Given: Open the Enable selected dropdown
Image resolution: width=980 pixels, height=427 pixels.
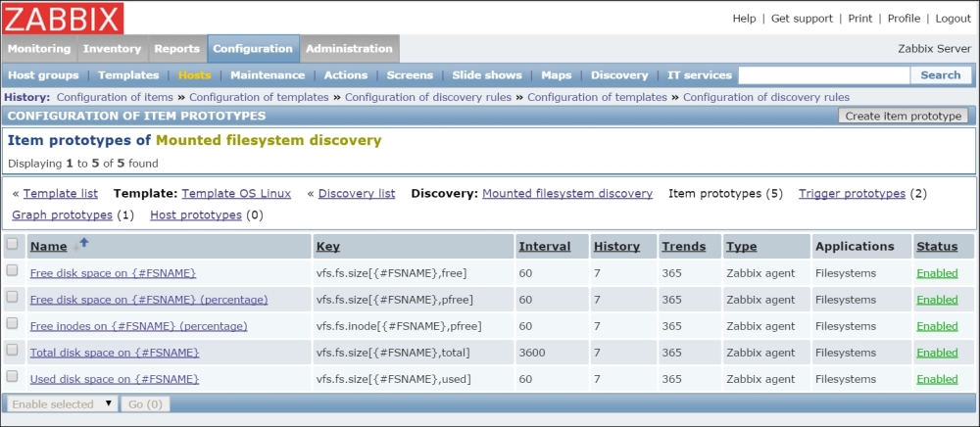Looking at the screenshot, I should [x=61, y=403].
